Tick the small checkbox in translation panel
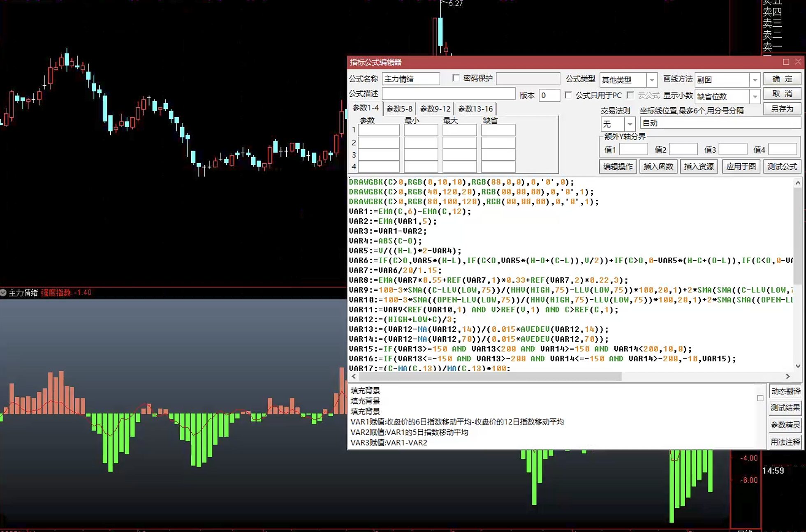This screenshot has height=532, width=806. pos(760,398)
